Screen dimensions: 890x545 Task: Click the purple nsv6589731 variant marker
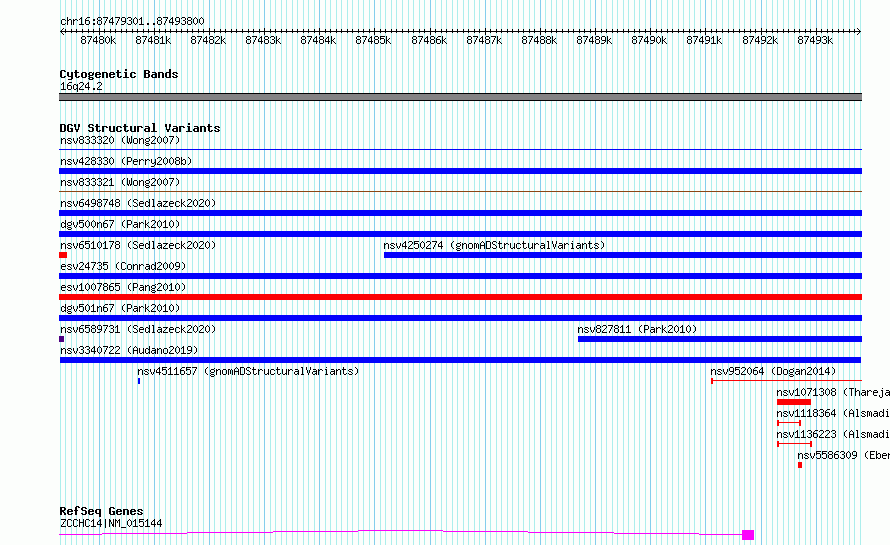pyautogui.click(x=61, y=339)
